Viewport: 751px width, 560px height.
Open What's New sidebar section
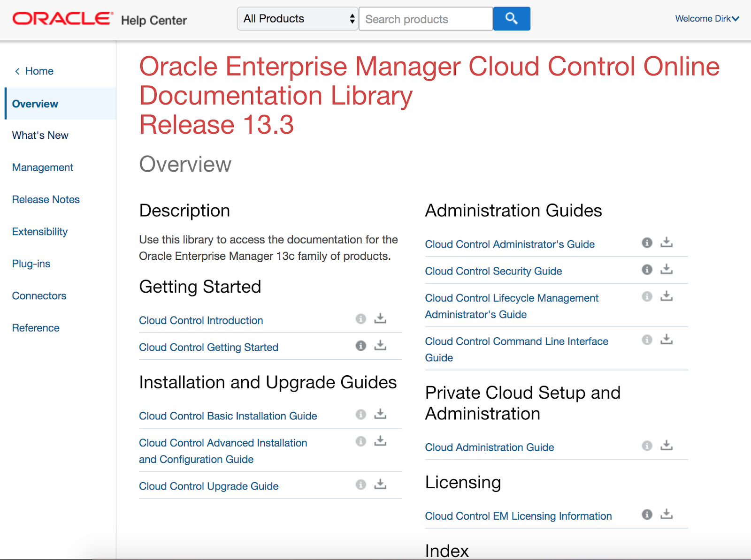pyautogui.click(x=40, y=136)
